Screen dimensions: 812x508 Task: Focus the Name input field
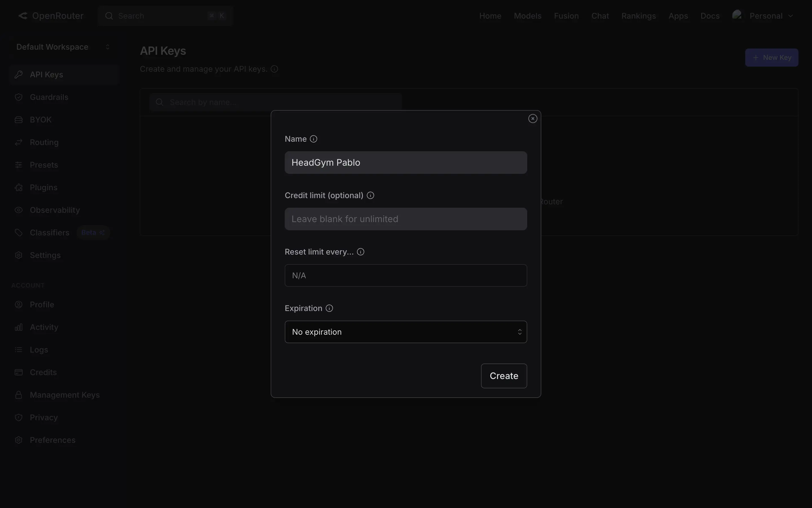coord(406,163)
